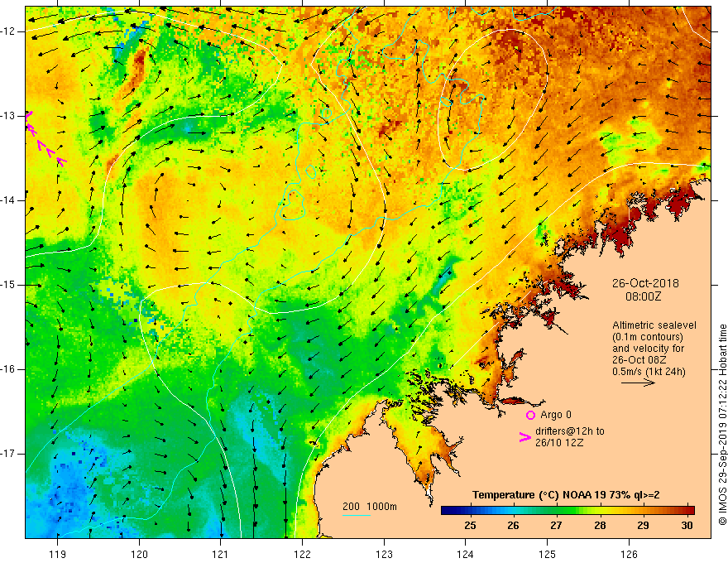Click the latitude label -14
728x563 pixels.
pos(8,200)
